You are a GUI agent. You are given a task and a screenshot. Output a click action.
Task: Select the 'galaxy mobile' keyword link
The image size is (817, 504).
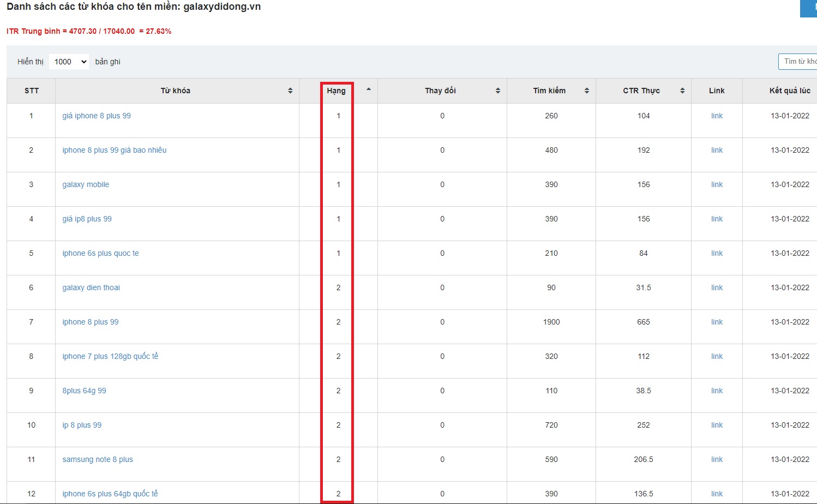pyautogui.click(x=86, y=184)
